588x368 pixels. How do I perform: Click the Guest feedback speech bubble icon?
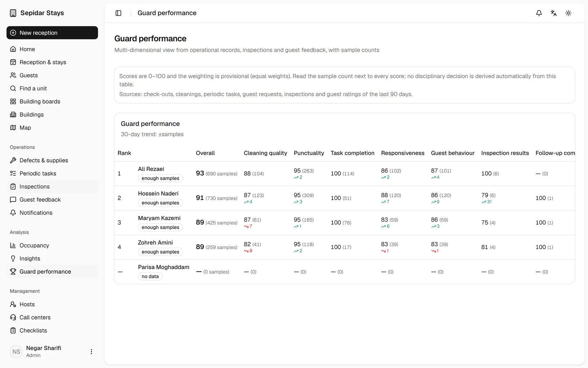pos(13,199)
